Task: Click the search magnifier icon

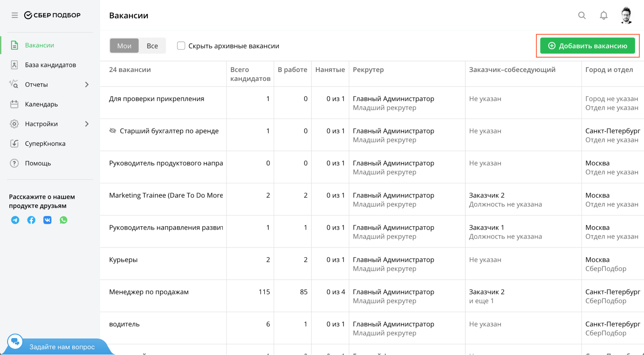Action: (582, 15)
